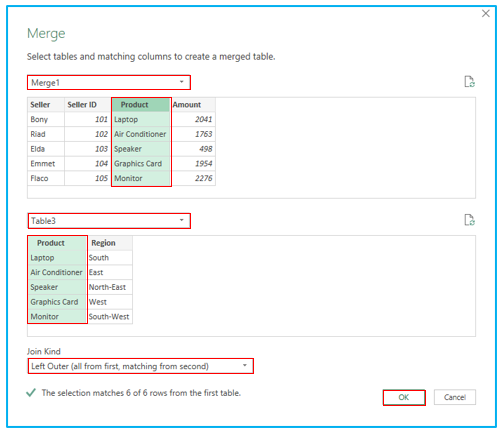Select the Seller ID column header
Viewport: 503px width, 433px height.
[x=88, y=105]
